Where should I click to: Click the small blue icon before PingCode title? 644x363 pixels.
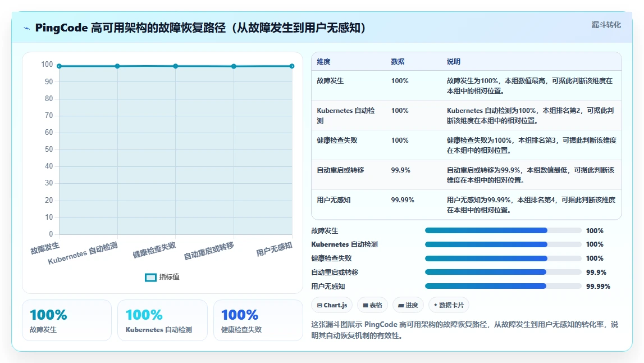[x=27, y=28]
